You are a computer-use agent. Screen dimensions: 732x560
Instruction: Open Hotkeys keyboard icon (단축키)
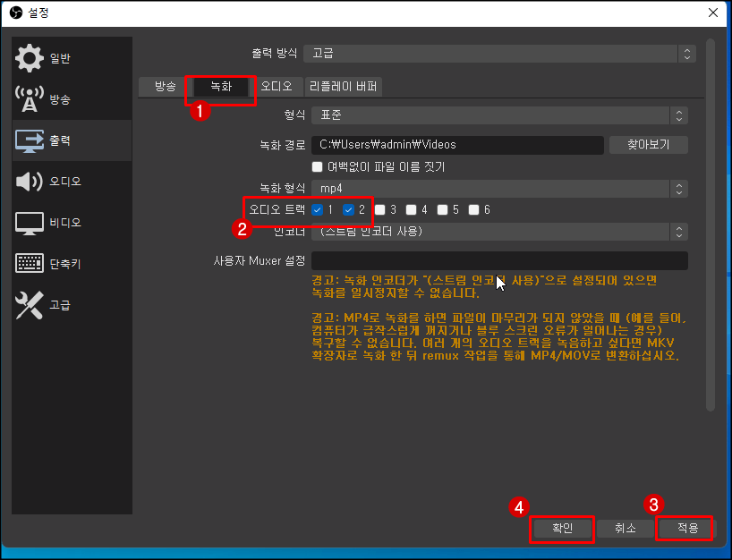(x=29, y=263)
